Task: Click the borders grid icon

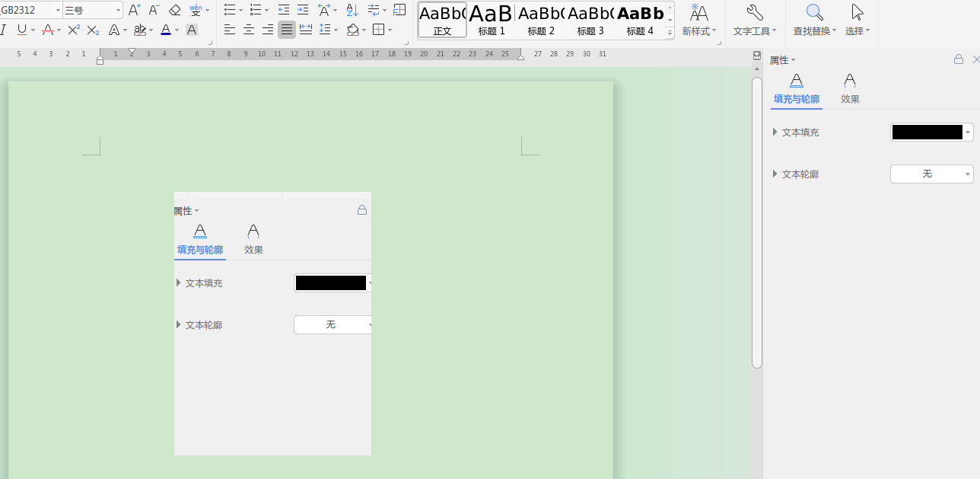Action: [x=378, y=30]
